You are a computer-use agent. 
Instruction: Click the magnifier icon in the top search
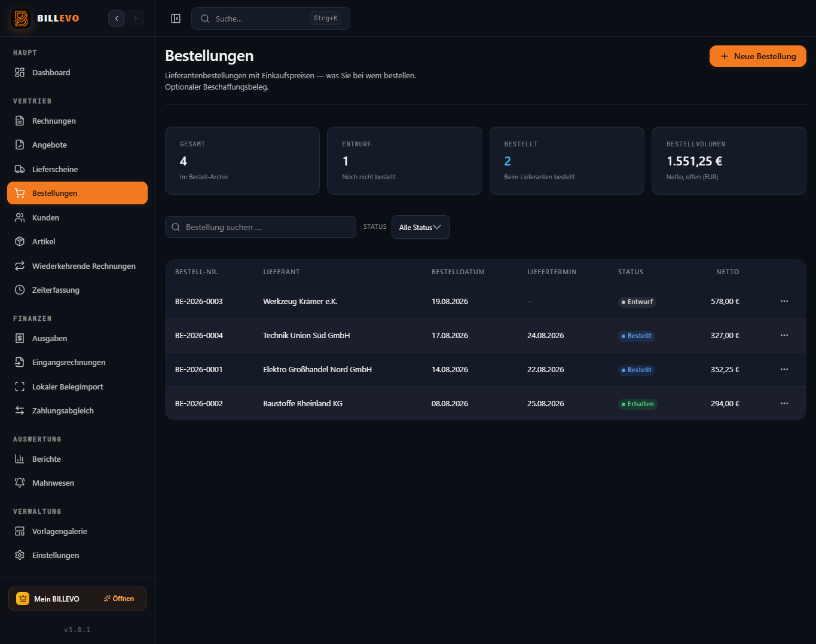pyautogui.click(x=205, y=19)
